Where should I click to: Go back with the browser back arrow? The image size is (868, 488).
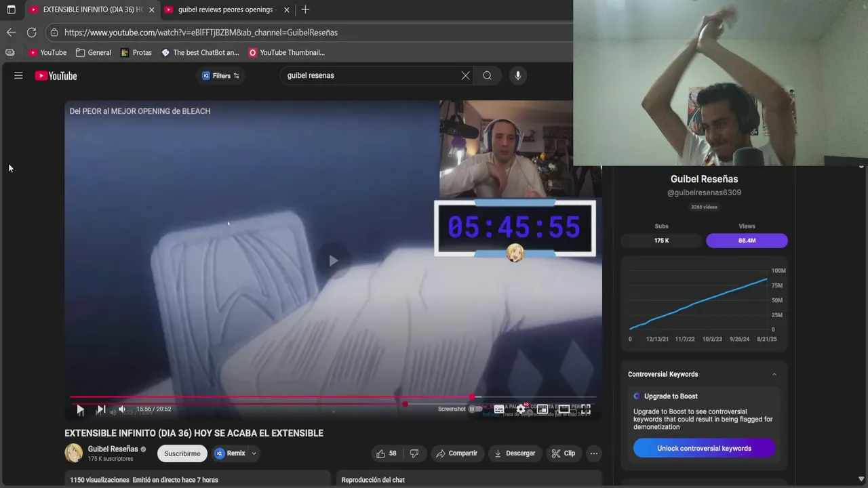pyautogui.click(x=11, y=32)
